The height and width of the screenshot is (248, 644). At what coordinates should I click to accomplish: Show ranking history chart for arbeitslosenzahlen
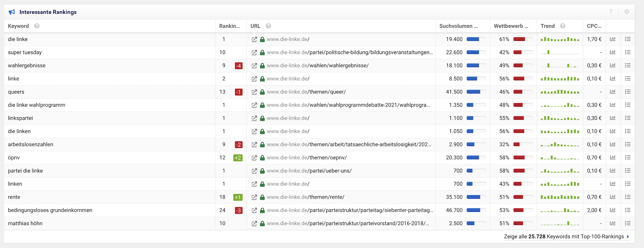(x=612, y=144)
